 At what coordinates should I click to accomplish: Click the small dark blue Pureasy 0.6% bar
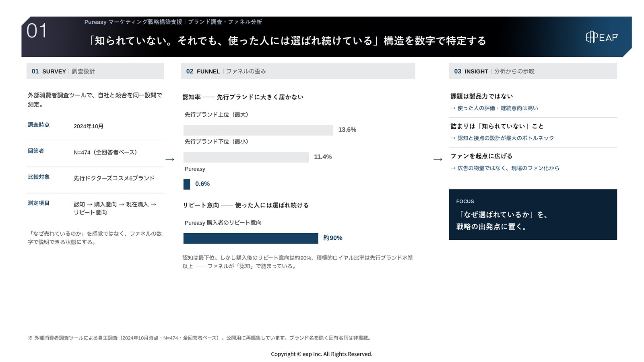187,184
